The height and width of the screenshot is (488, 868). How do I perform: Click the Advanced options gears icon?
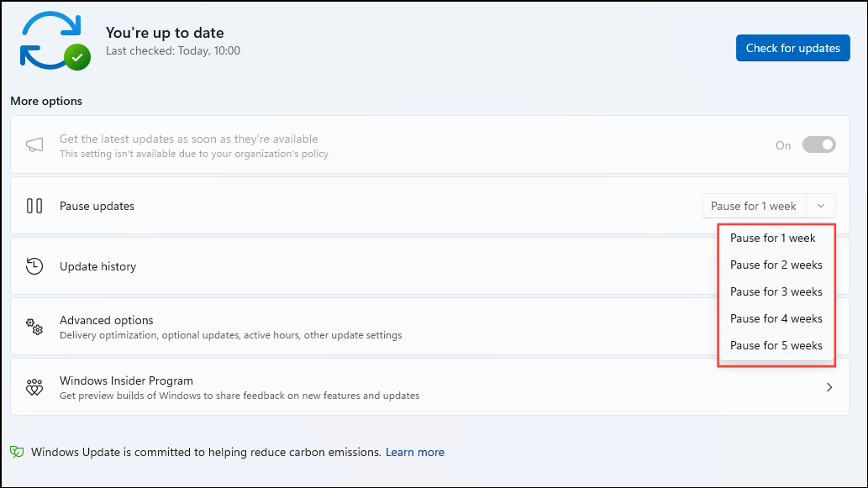(x=34, y=327)
